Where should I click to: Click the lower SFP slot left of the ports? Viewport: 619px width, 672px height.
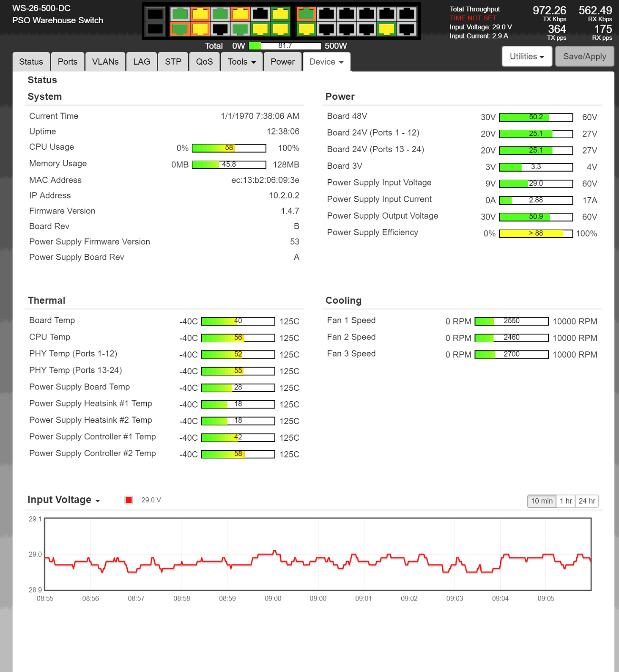pyautogui.click(x=155, y=29)
